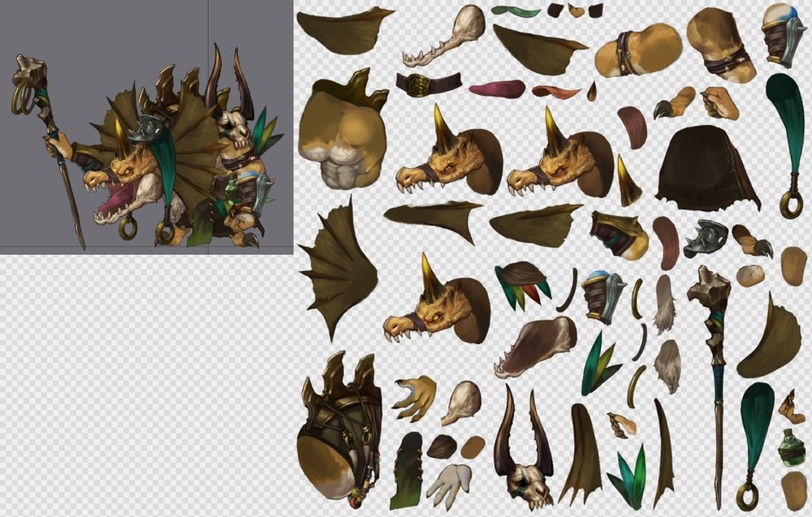
Task: Select the white clawed hand sprite
Action: coord(448,485)
